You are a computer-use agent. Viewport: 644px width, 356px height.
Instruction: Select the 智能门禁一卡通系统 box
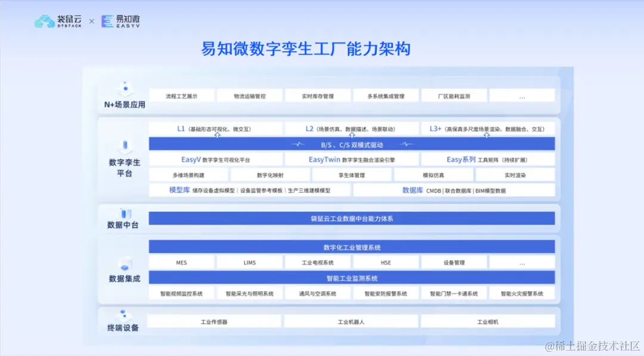click(454, 293)
